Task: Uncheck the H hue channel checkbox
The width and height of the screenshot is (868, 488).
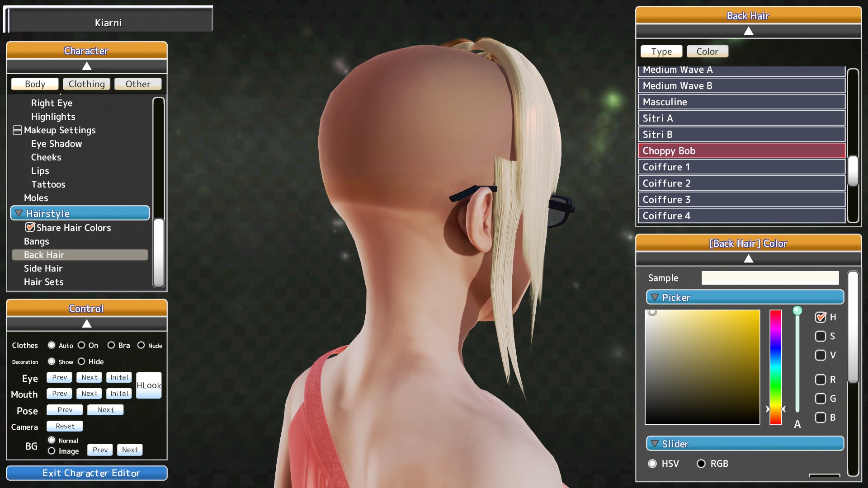Action: [821, 317]
